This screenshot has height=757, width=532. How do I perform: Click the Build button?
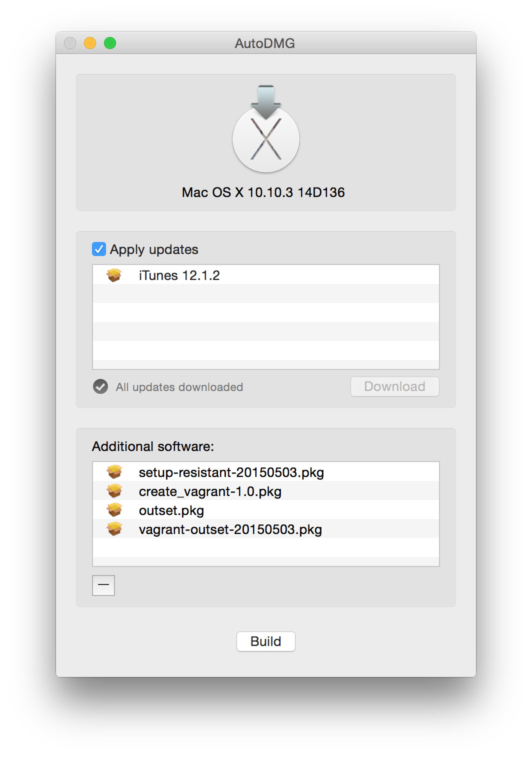tap(266, 641)
